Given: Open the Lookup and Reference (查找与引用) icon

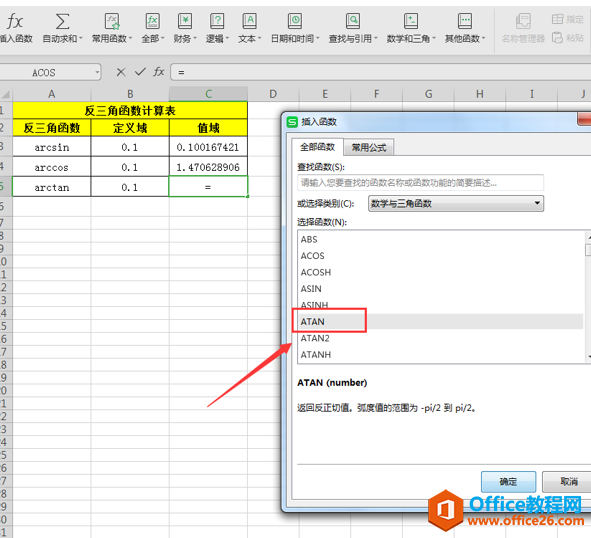Looking at the screenshot, I should point(353,21).
